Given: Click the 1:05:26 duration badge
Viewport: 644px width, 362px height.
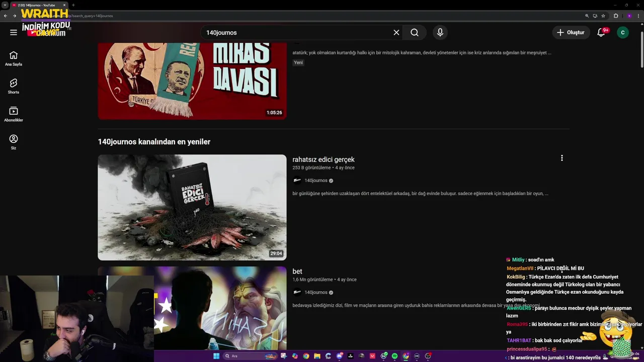Looking at the screenshot, I should 274,113.
